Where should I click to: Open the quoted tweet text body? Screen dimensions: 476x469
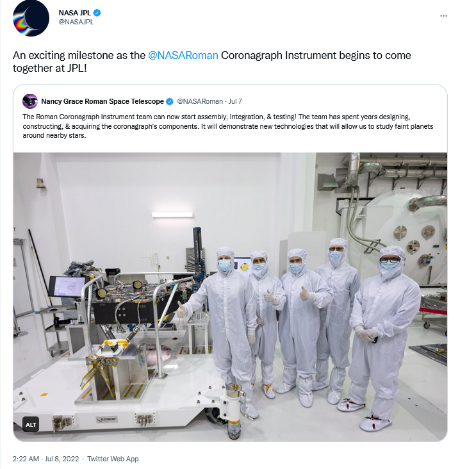227,126
